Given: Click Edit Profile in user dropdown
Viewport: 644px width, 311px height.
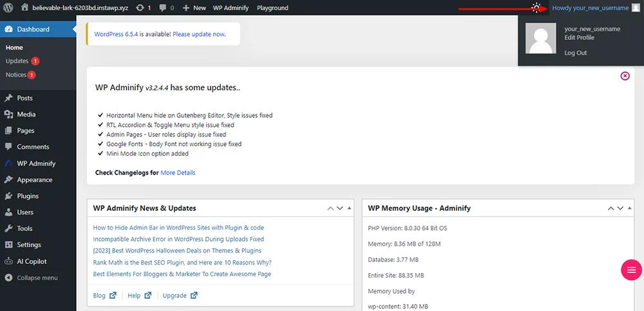Looking at the screenshot, I should (580, 37).
